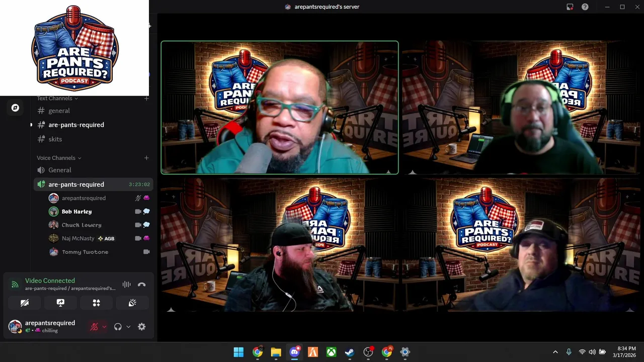Unmute the microphone in user panel

[x=94, y=327]
